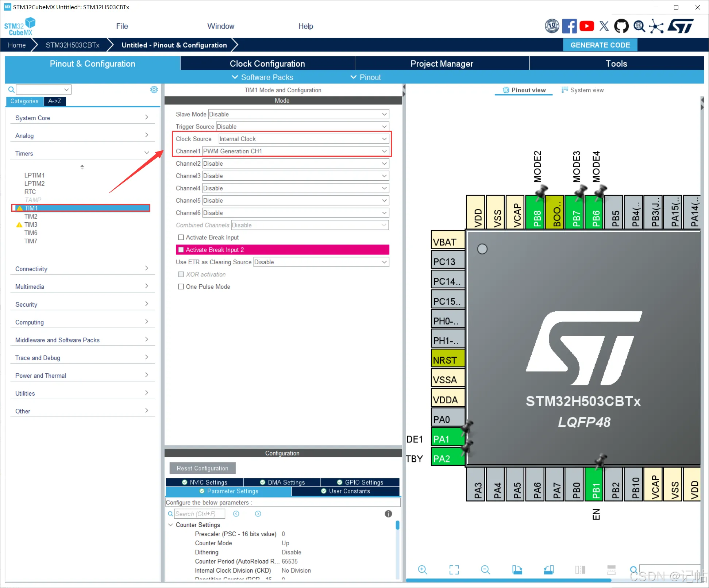Click the pinout horizontal scrollbar
709x588 pixels.
(508, 580)
